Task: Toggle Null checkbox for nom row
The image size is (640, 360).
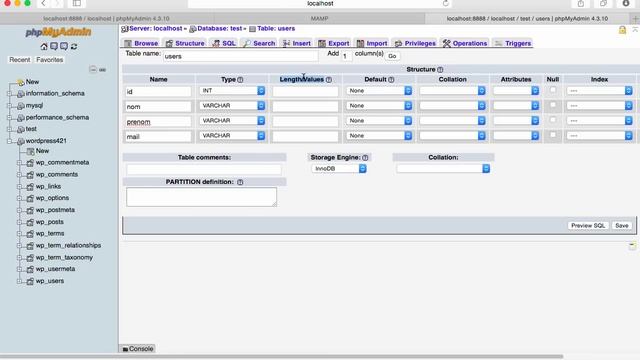Action: 553,105
